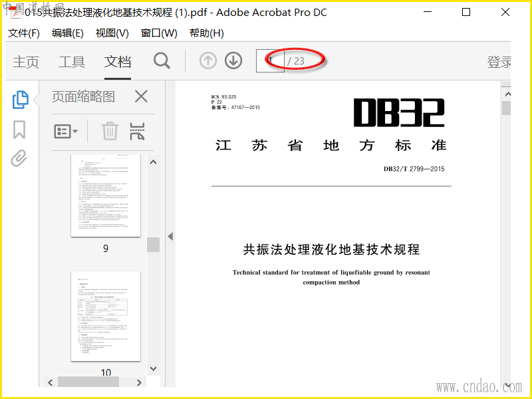Image resolution: width=532 pixels, height=399 pixels.
Task: Open the page thumbnails sidebar icon
Action: pos(20,100)
